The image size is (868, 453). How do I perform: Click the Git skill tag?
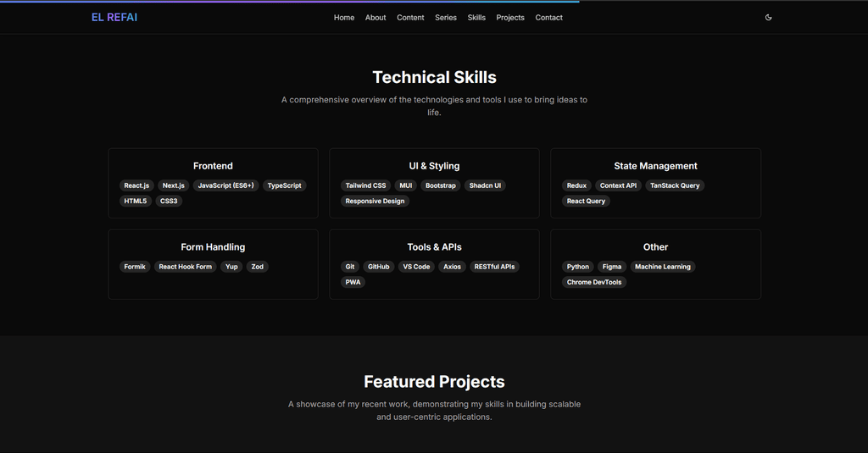click(350, 267)
